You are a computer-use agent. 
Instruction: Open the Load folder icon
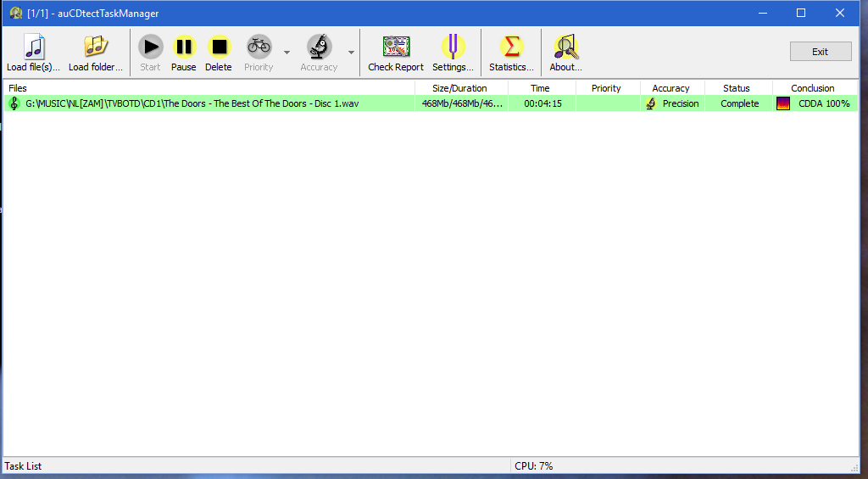(x=95, y=47)
